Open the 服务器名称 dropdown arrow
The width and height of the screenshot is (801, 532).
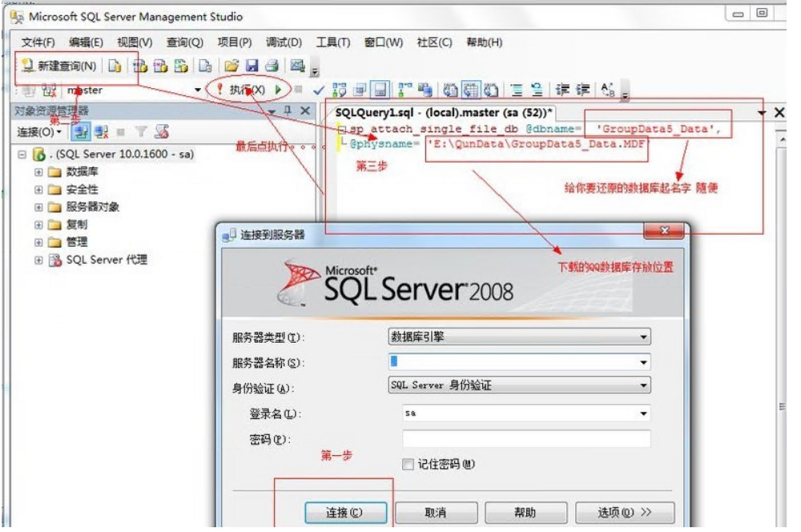[x=643, y=362]
